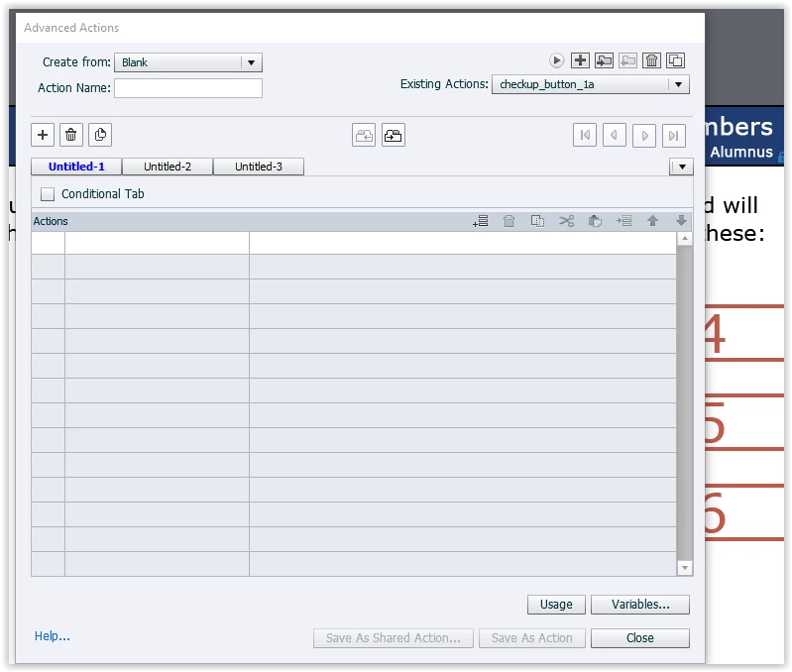Viewport: 792px width, 672px height.
Task: Duplicate the decision tab icon
Action: tap(100, 135)
